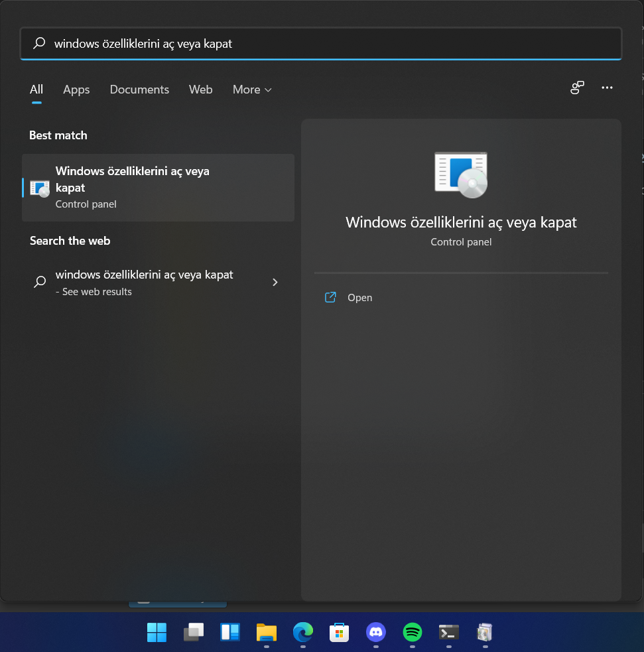This screenshot has height=652, width=644.
Task: Launch File Explorer from the taskbar
Action: [x=267, y=633]
